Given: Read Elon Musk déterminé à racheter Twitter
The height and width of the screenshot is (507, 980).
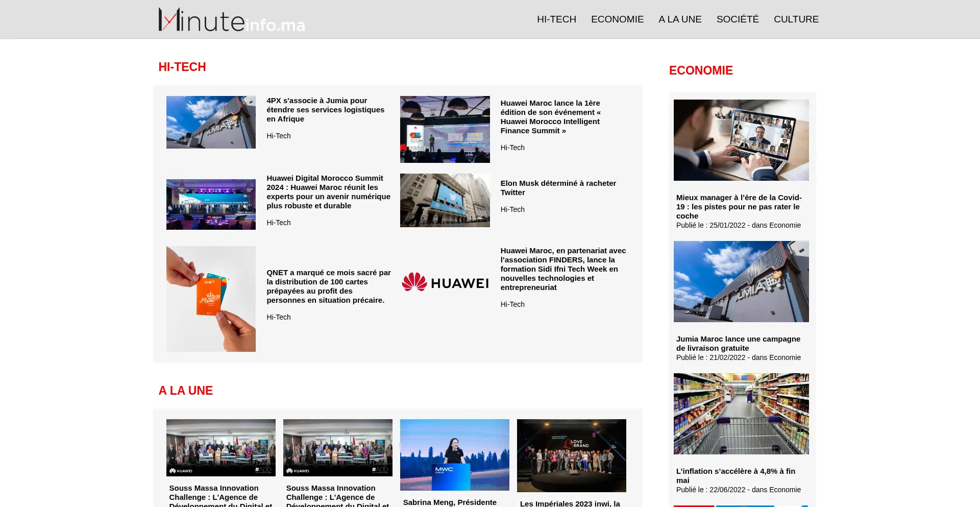Looking at the screenshot, I should click(x=558, y=188).
